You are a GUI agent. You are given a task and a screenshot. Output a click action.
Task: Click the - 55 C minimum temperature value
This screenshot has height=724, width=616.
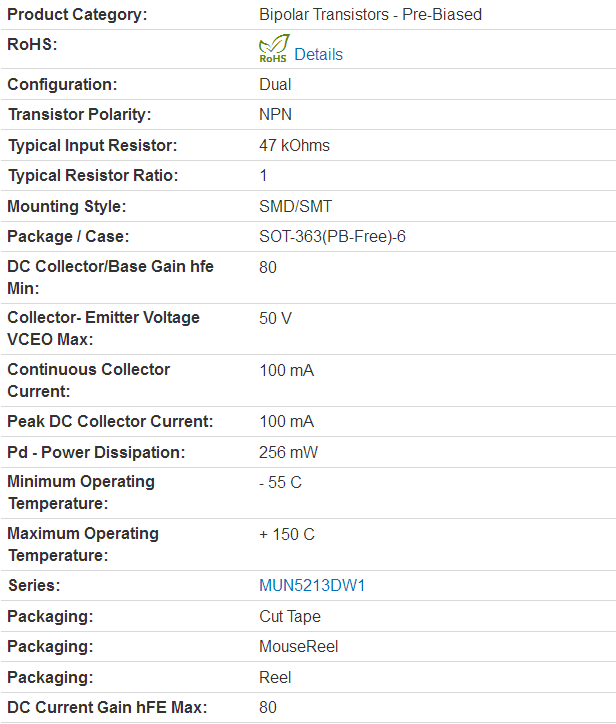click(280, 483)
